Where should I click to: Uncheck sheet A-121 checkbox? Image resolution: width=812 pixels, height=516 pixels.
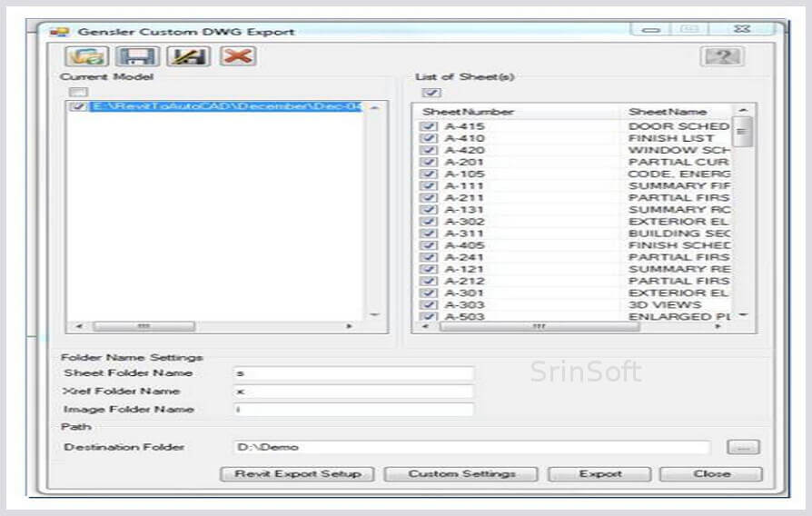[x=429, y=270]
